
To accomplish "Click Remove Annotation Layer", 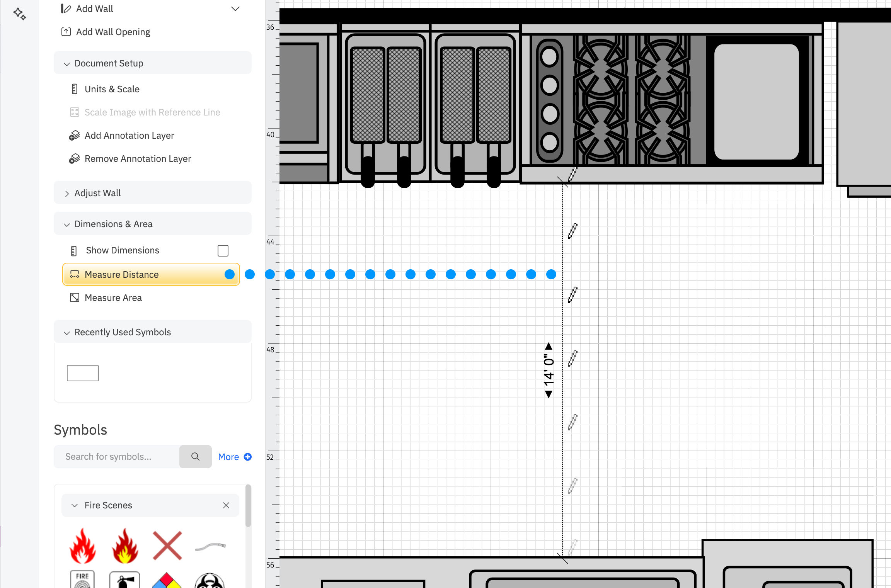I will [138, 159].
